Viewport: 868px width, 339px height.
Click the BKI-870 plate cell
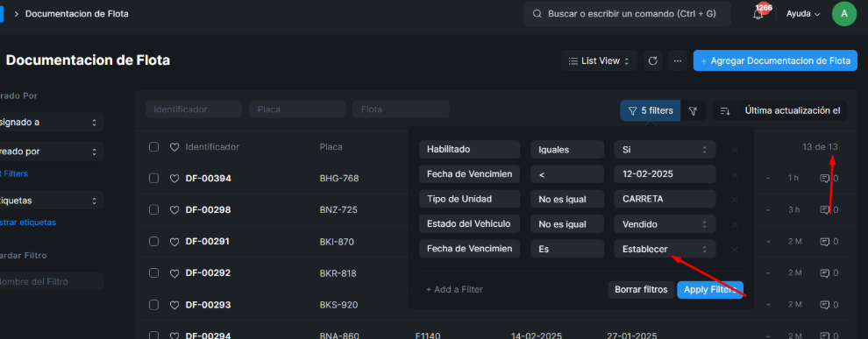(x=337, y=242)
